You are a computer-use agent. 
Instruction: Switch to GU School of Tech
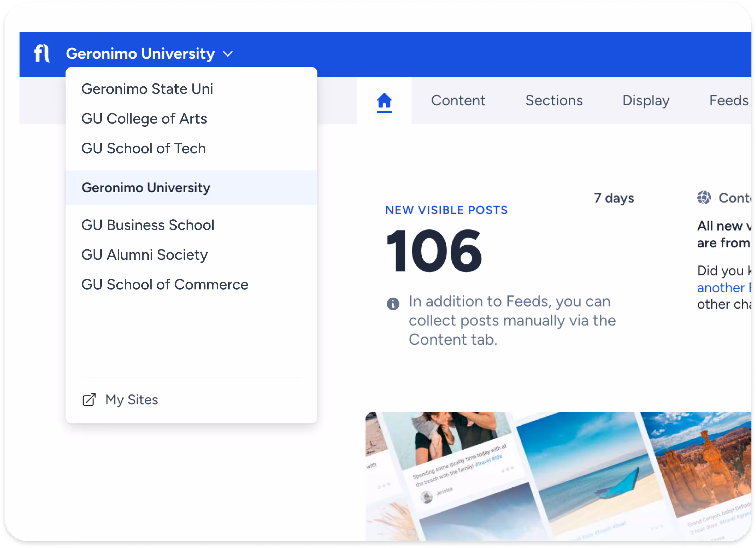pos(143,148)
